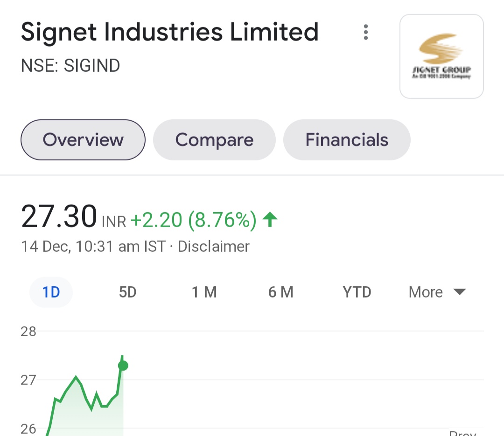Viewport: 504px width, 436px height.
Task: Click the Disclaimer link
Action: point(213,247)
